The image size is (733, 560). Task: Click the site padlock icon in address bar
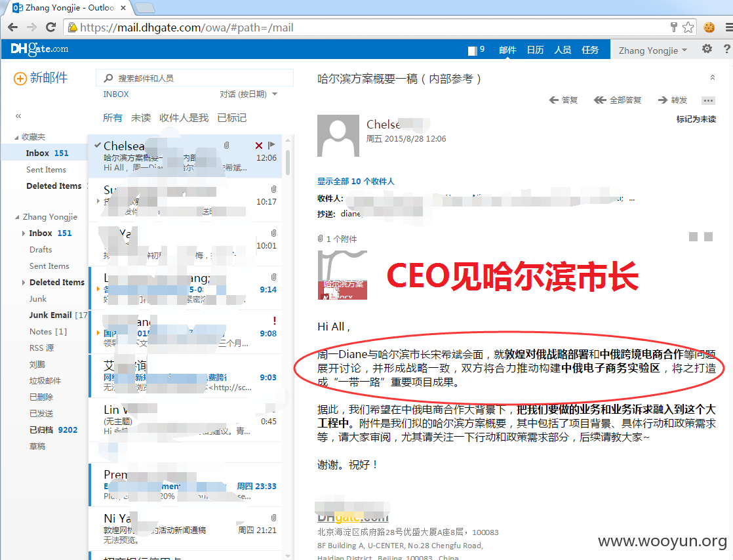(73, 28)
